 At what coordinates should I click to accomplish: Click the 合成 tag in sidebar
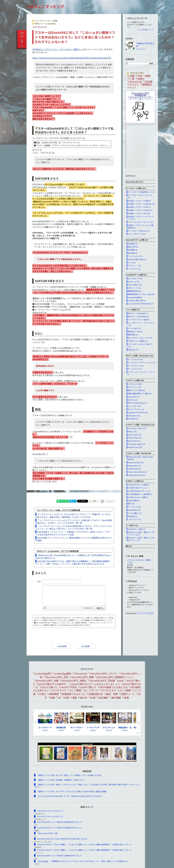click(139, 76)
